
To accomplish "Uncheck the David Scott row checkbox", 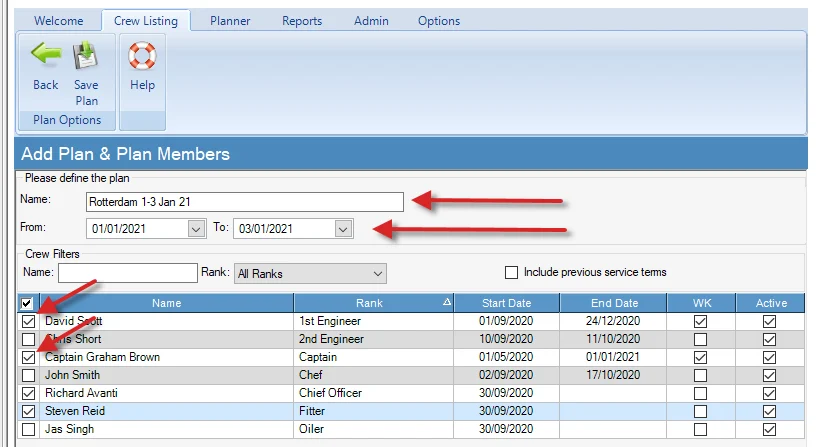I will tap(27, 321).
